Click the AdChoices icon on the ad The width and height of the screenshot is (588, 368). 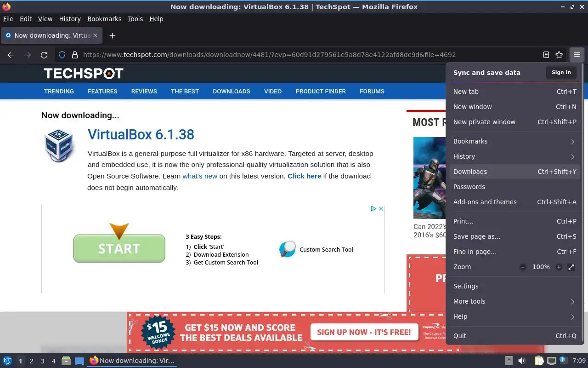click(x=374, y=208)
